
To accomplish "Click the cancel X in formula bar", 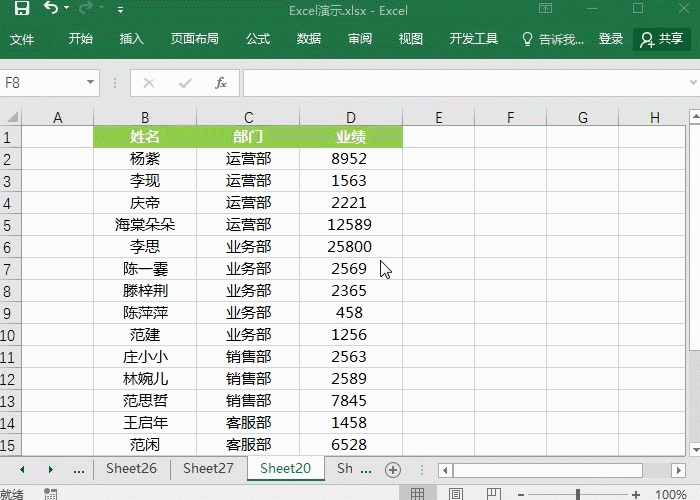I will pos(149,83).
